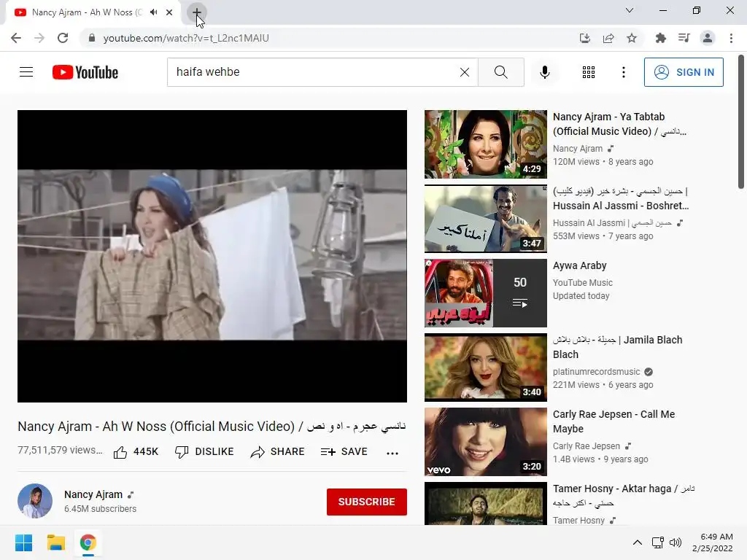747x560 pixels.
Task: Open Jamila Blach Blach title
Action: (617, 346)
